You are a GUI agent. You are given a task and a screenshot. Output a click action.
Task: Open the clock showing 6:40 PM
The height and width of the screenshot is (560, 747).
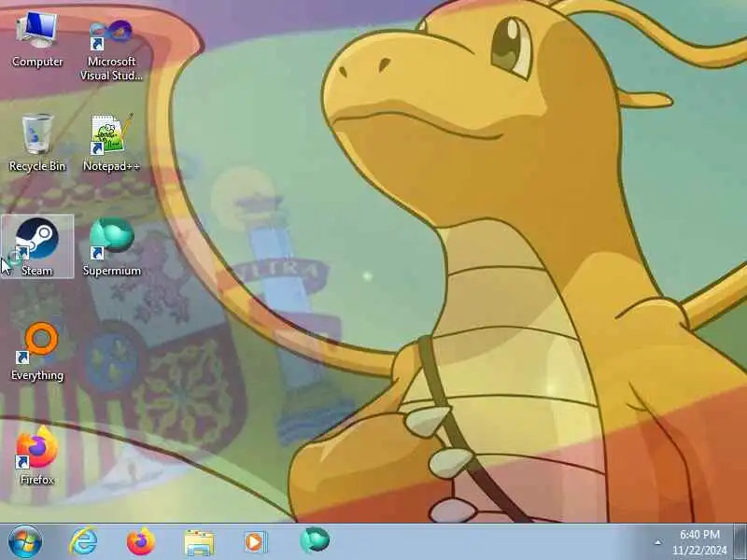tap(699, 542)
